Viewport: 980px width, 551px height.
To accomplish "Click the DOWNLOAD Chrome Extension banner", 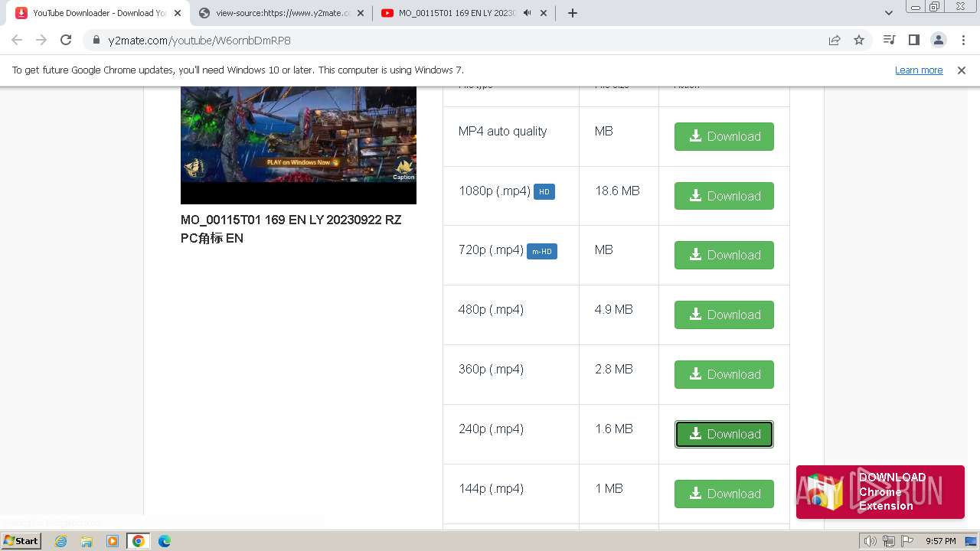I will [x=880, y=492].
